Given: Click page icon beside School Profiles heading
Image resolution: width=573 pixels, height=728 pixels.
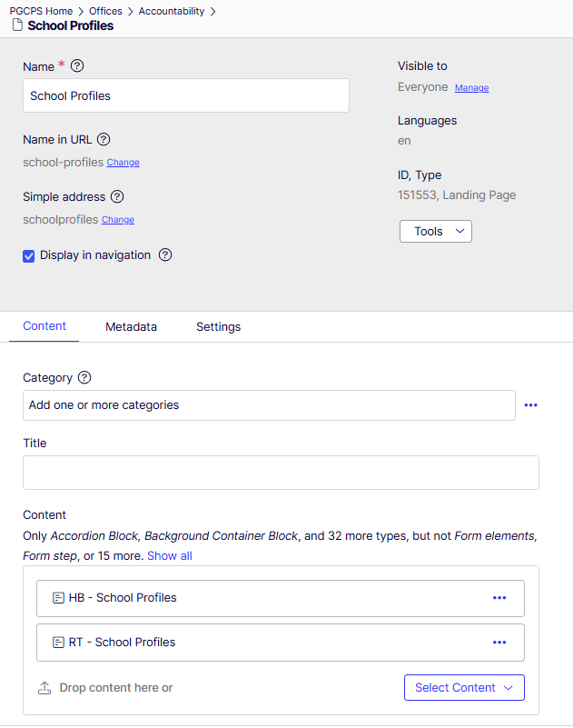Looking at the screenshot, I should (17, 25).
